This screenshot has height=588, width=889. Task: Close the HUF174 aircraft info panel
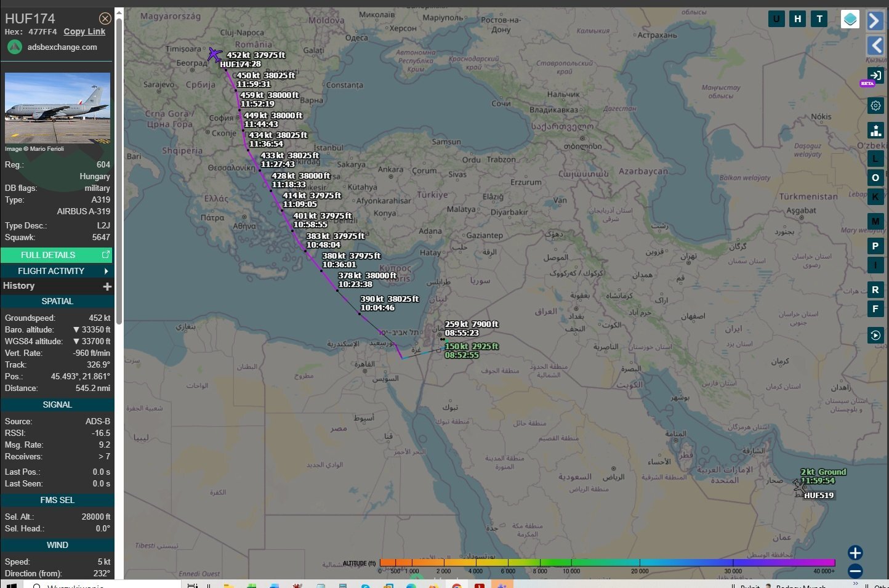pyautogui.click(x=105, y=18)
